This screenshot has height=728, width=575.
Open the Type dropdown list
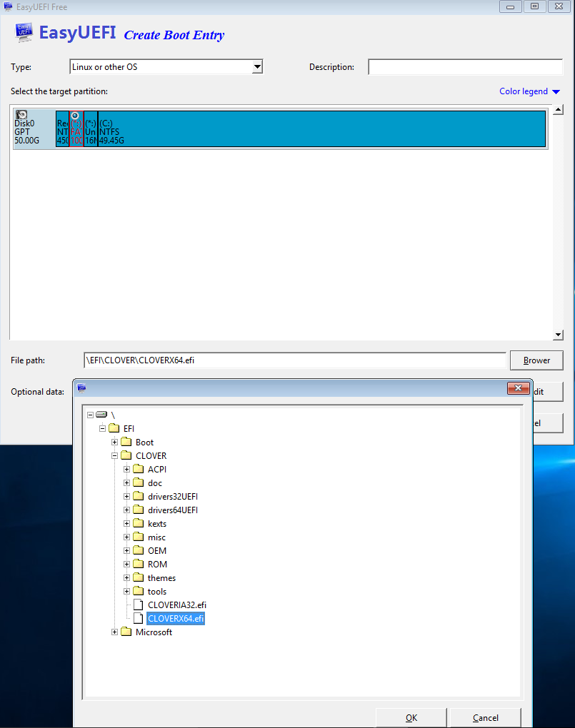pyautogui.click(x=257, y=67)
